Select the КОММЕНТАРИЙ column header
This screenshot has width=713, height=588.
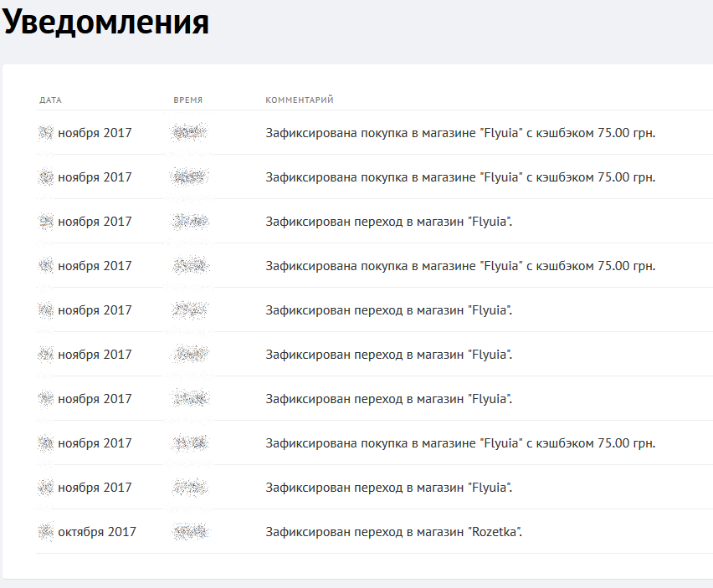tap(300, 100)
